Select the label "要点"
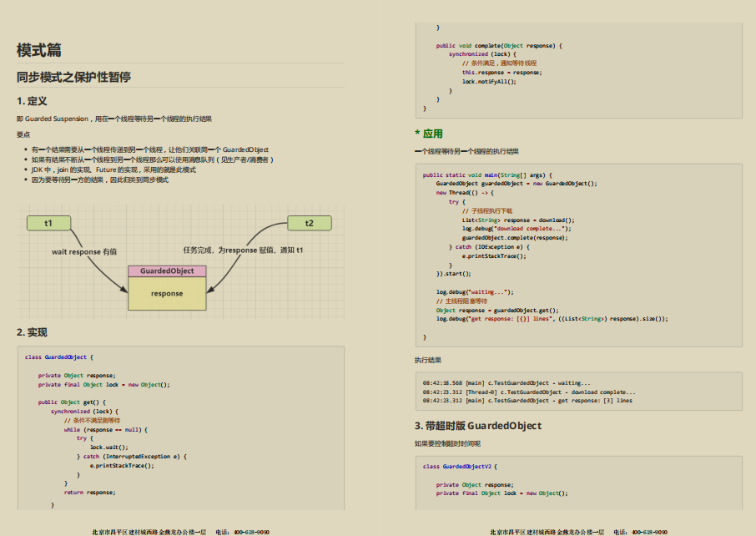Viewport: 756px width, 536px height. tap(23, 134)
